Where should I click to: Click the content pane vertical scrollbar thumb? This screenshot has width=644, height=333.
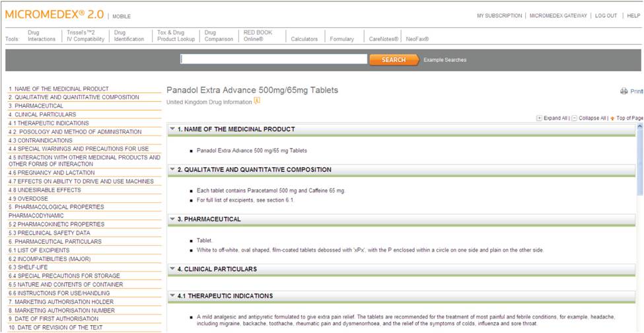click(639, 163)
